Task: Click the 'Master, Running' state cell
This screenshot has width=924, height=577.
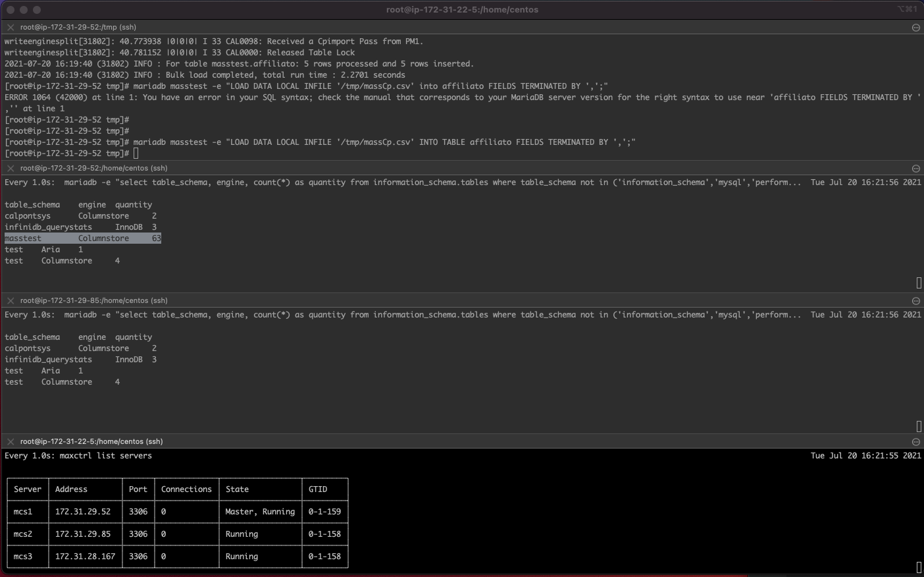Action: [x=260, y=512]
